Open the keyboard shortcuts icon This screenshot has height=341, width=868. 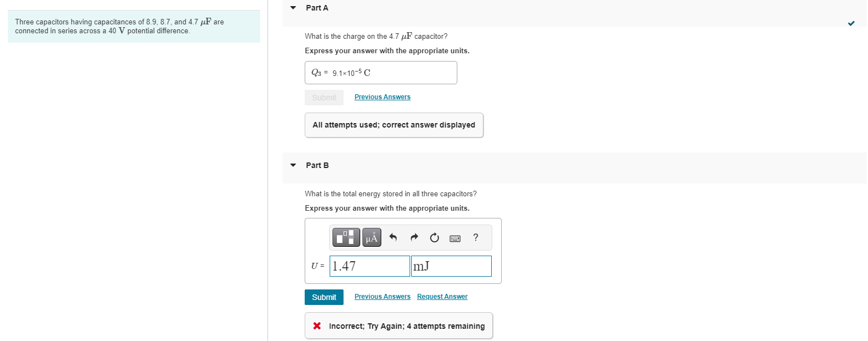click(x=455, y=237)
